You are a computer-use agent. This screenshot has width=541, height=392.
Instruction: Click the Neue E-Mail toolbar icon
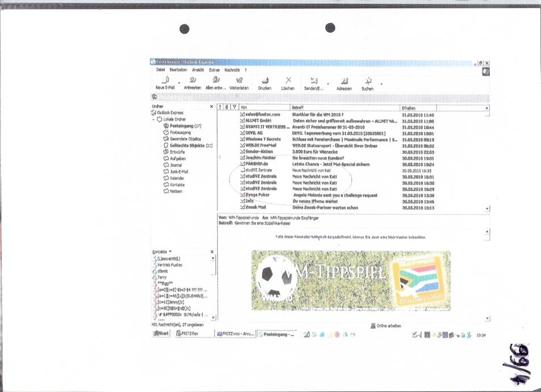166,81
